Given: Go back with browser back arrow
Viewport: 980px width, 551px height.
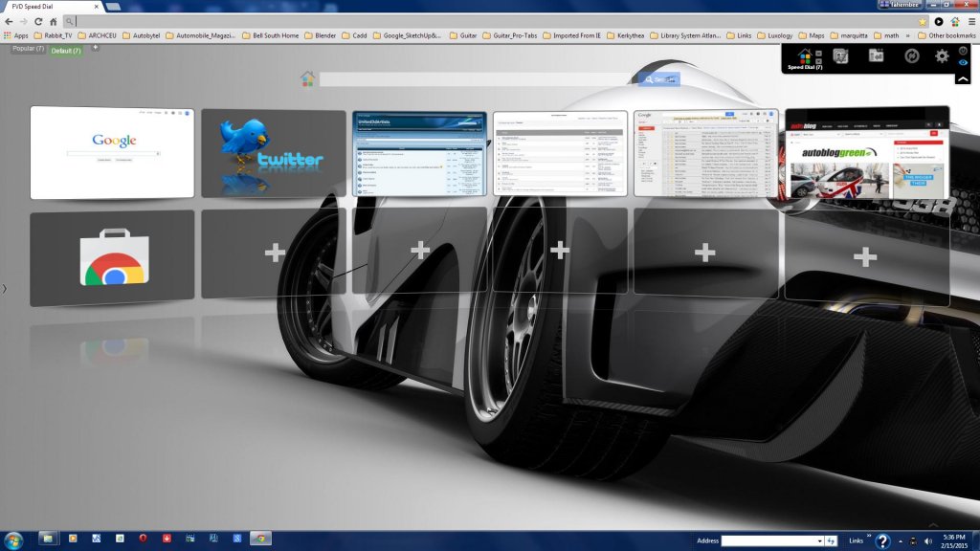Looking at the screenshot, I should (x=9, y=21).
